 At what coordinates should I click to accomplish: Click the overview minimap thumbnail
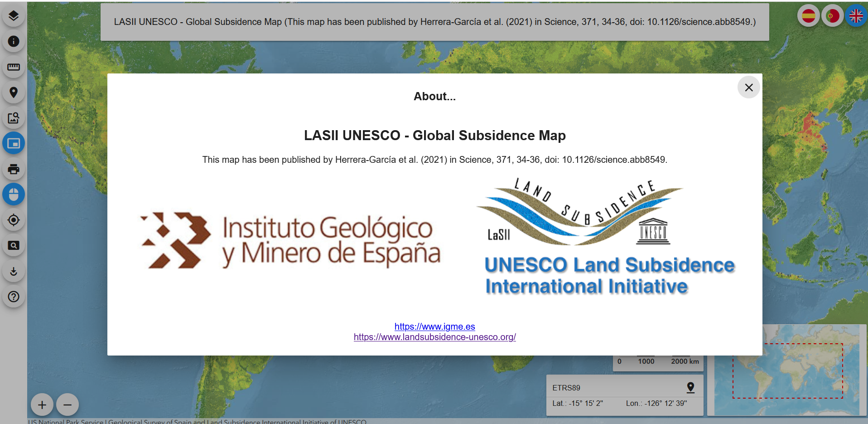tap(787, 370)
